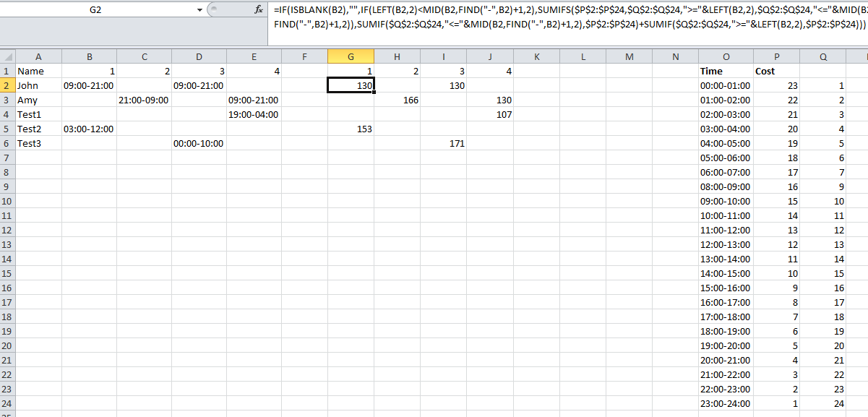Select the row 24 header
Image resolution: width=868 pixels, height=417 pixels.
[7, 403]
